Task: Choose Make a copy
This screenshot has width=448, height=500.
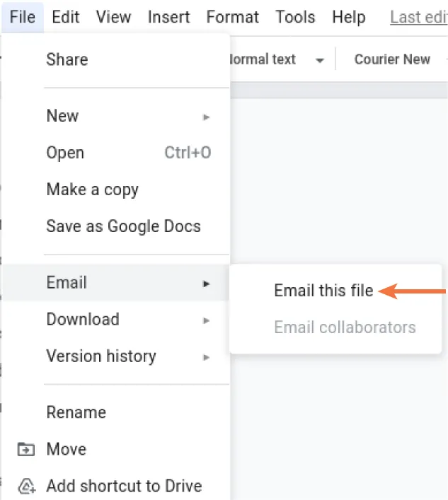Action: point(92,190)
